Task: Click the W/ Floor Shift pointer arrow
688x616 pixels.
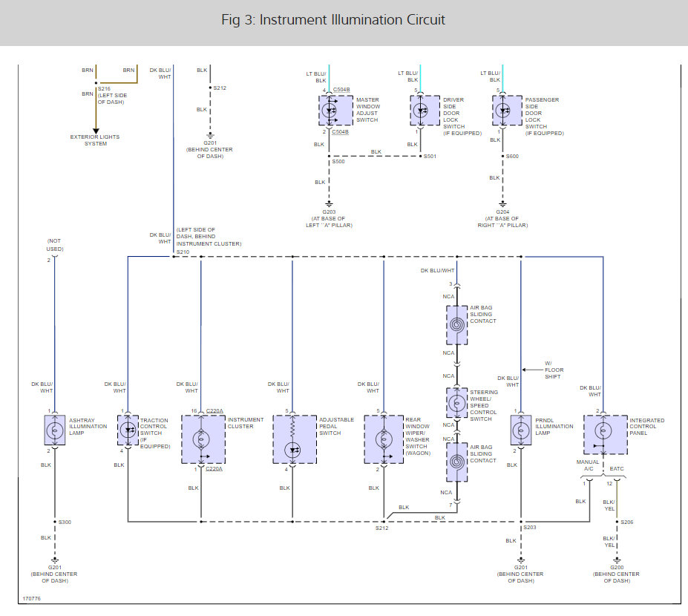Action: (532, 370)
